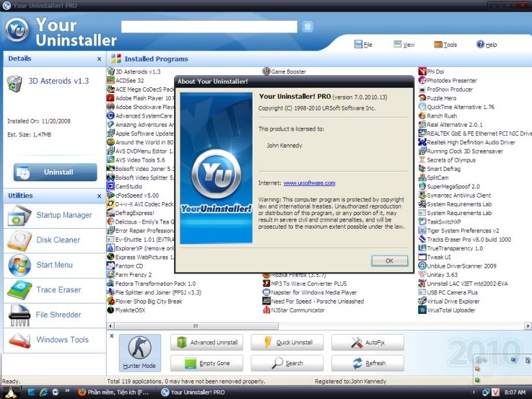
Task: Select Real Alternative 2.0.1
Action: (451, 125)
